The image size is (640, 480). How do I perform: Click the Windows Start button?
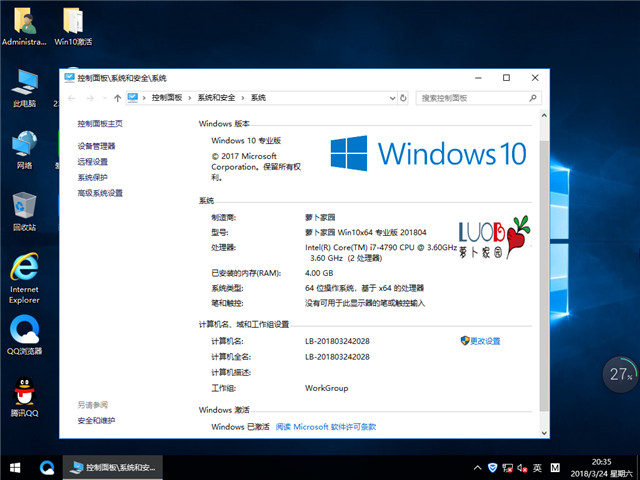15,467
